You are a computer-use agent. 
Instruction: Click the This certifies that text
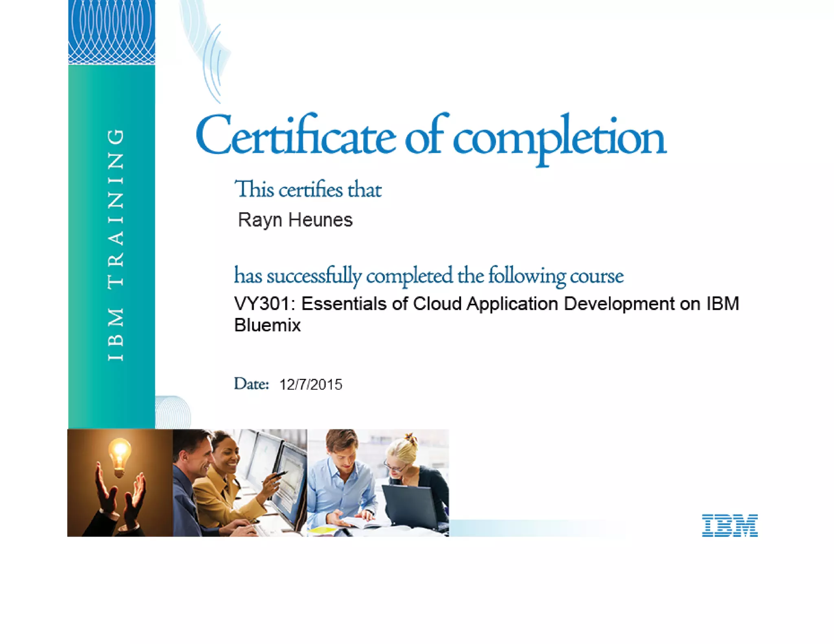click(308, 190)
